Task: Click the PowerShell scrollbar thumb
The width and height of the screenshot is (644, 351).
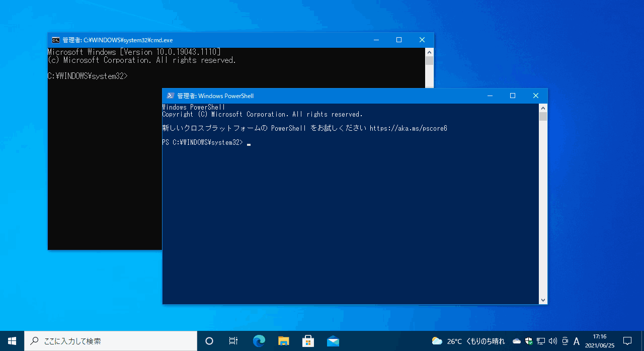Action: [543, 117]
